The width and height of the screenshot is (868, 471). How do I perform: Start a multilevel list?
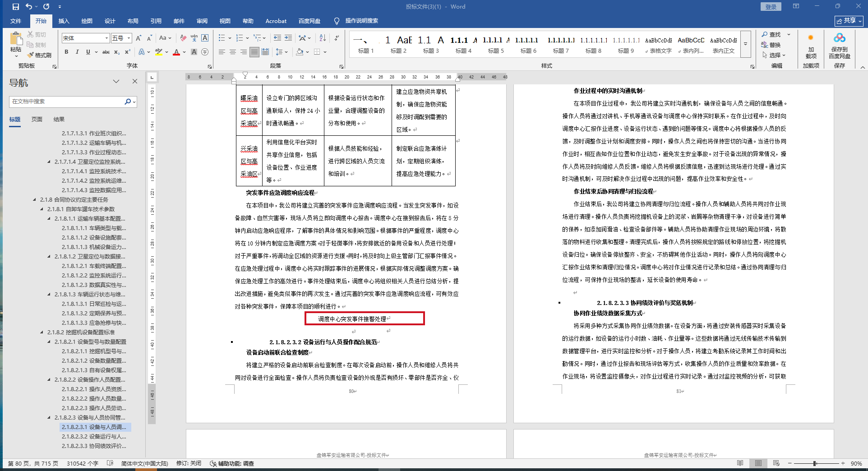click(x=257, y=38)
